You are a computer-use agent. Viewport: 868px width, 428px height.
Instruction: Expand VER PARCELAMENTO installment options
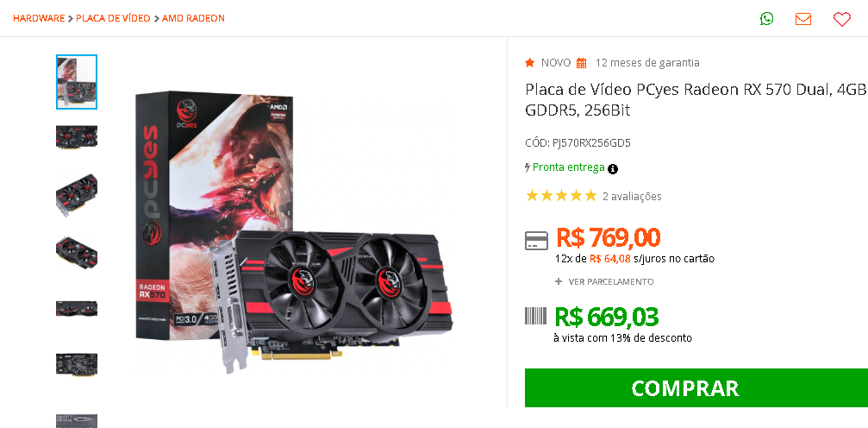pos(604,281)
